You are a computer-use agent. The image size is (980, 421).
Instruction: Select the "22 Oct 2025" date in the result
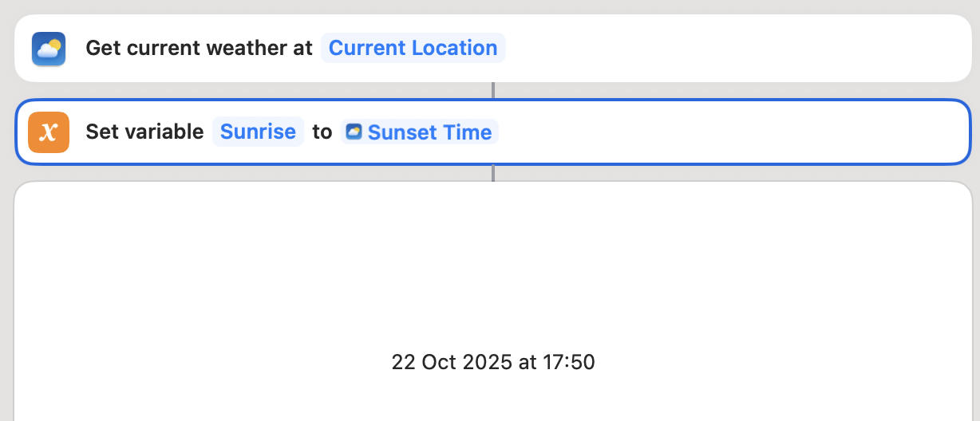(452, 363)
